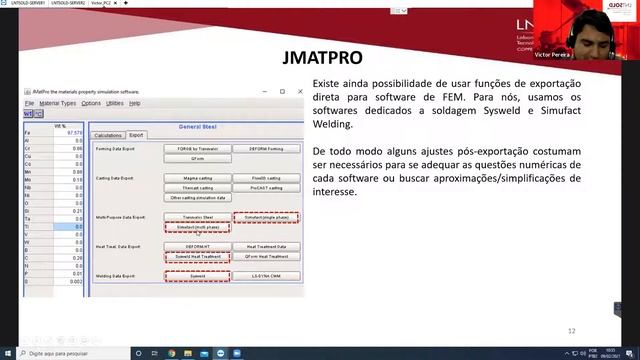Click the QForm button under Forming Data Export
Image resolution: width=640 pixels, height=360 pixels.
(x=198, y=159)
